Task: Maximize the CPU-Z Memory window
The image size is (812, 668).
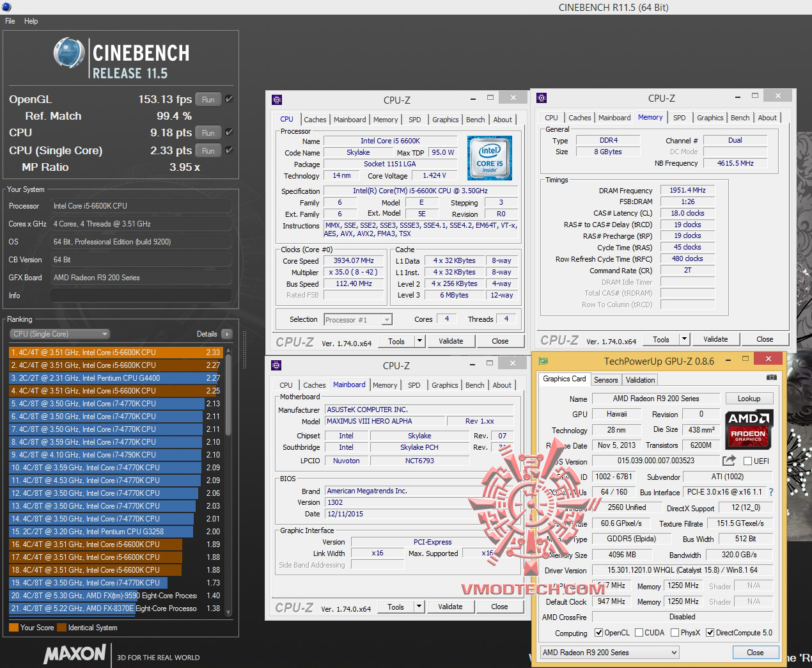Action: [755, 96]
